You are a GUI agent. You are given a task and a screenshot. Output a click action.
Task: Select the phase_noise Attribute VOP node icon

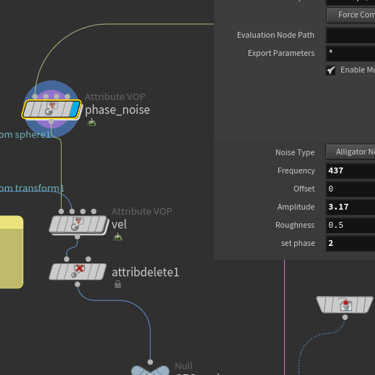(x=51, y=109)
